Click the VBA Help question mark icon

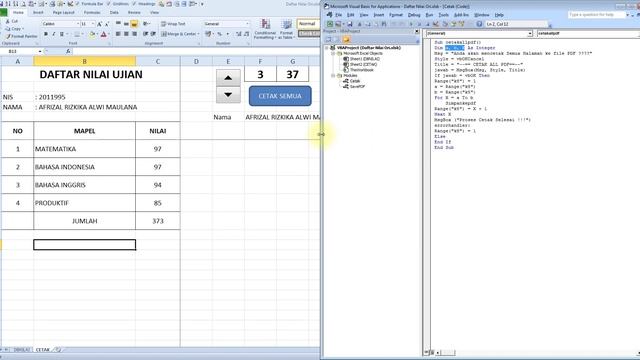(x=479, y=24)
